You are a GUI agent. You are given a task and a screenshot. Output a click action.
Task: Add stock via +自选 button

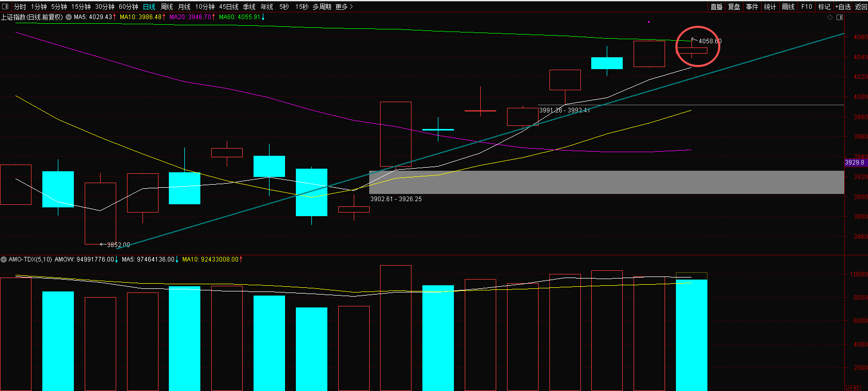(843, 7)
